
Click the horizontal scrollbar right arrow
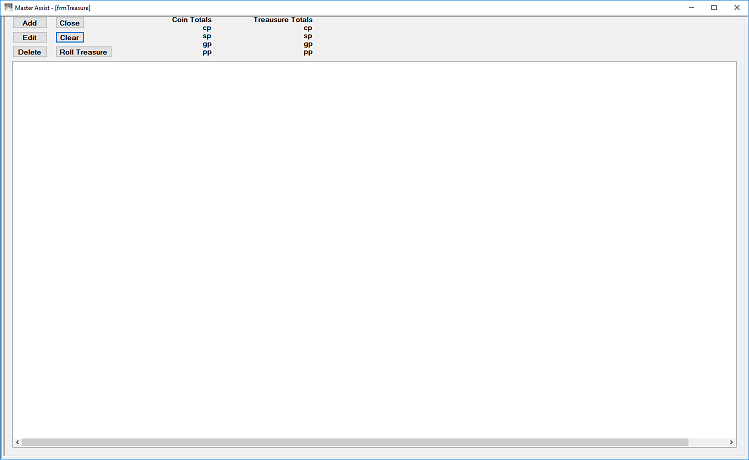tap(731, 442)
